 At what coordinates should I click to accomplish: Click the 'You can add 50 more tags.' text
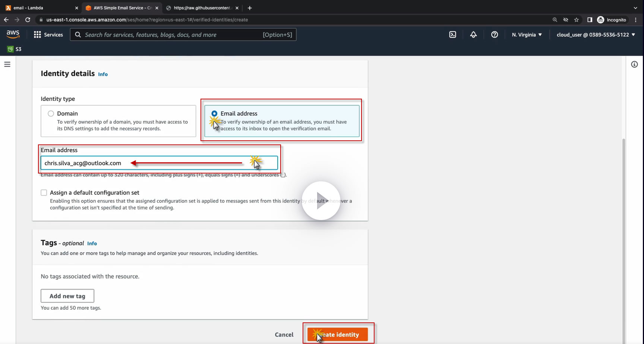[71, 308]
